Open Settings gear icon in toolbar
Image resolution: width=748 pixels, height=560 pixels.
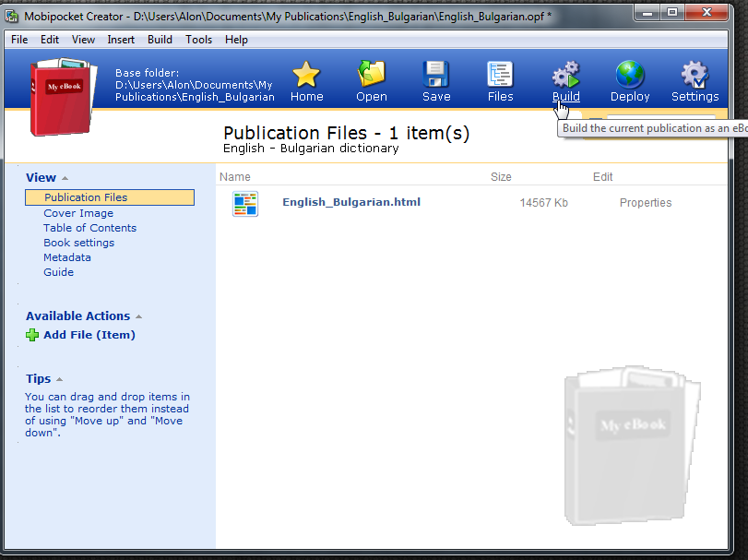(x=695, y=75)
